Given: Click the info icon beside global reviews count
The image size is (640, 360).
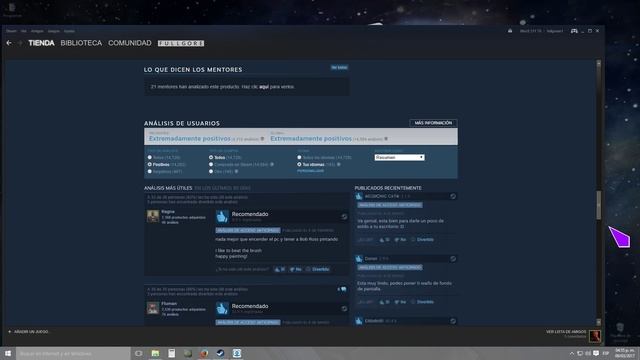Looking at the screenshot, I should click(x=386, y=139).
